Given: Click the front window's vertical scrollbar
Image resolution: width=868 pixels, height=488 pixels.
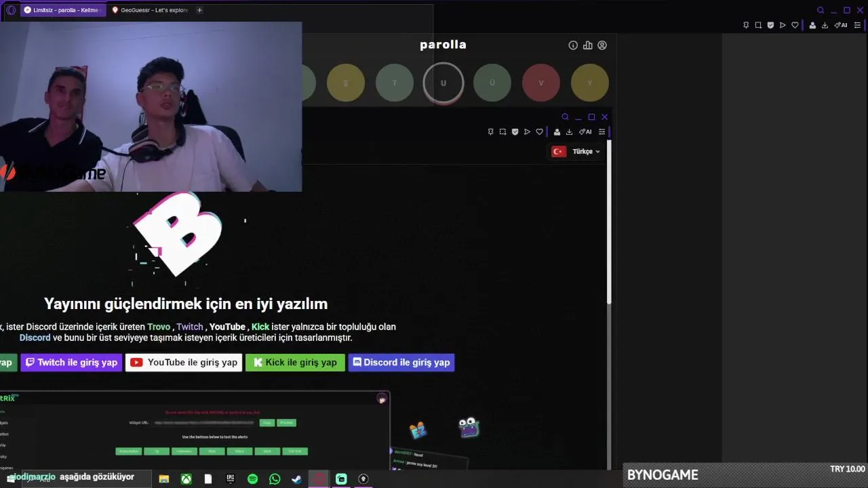Looking at the screenshot, I should click(x=609, y=222).
